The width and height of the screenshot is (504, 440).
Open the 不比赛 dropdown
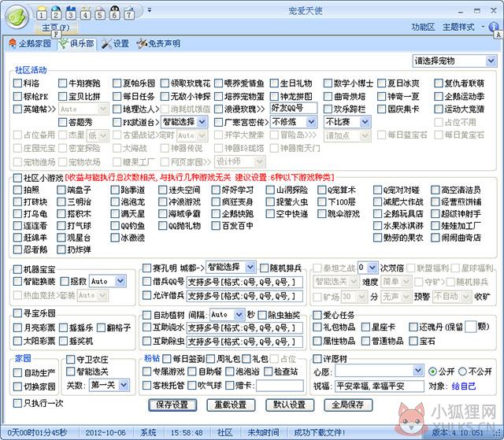coord(365,122)
